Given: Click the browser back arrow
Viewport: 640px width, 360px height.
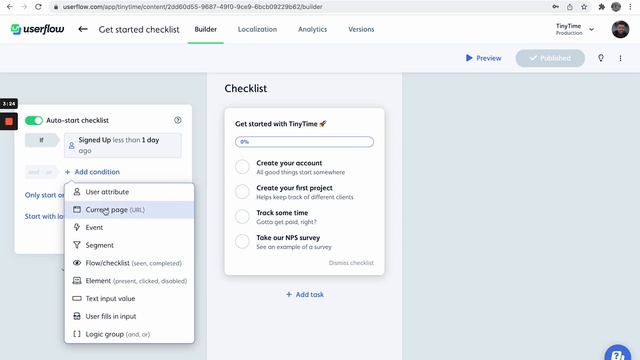Looking at the screenshot, I should tap(10, 7).
